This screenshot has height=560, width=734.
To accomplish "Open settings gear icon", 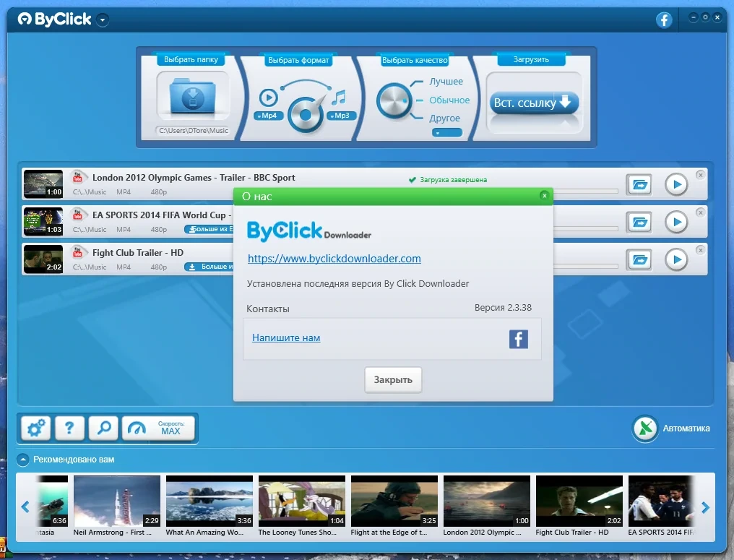I will click(x=35, y=428).
